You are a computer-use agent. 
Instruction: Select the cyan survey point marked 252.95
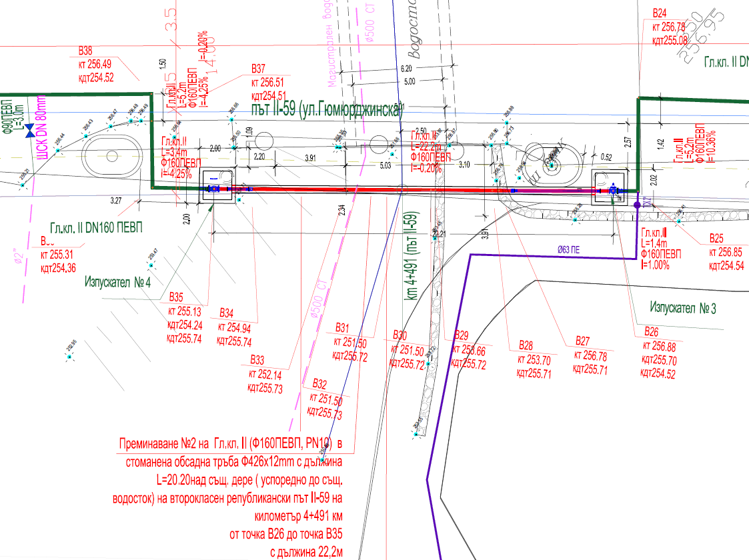70,356
